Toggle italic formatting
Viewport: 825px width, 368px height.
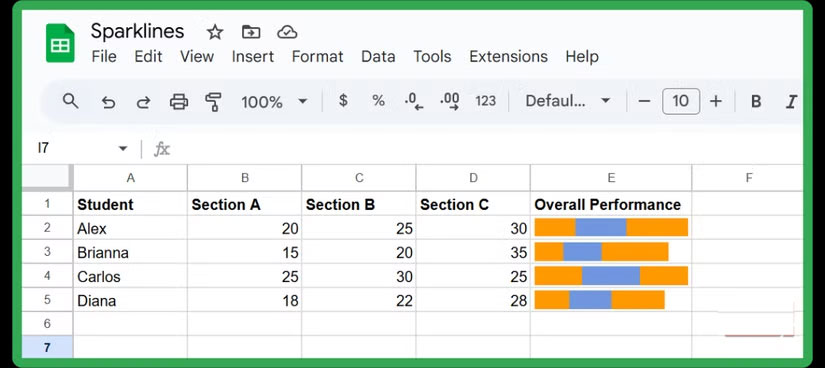coord(791,101)
